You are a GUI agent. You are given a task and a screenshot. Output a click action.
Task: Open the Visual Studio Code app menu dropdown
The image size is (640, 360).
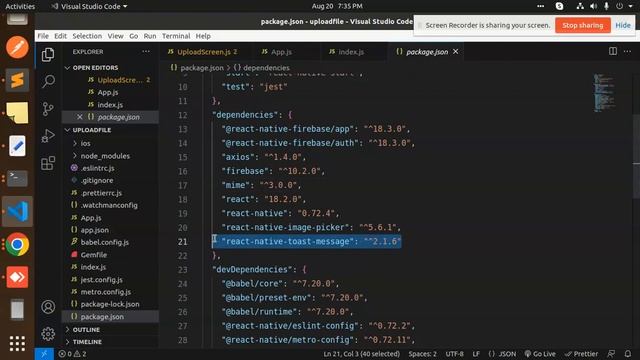click(89, 6)
